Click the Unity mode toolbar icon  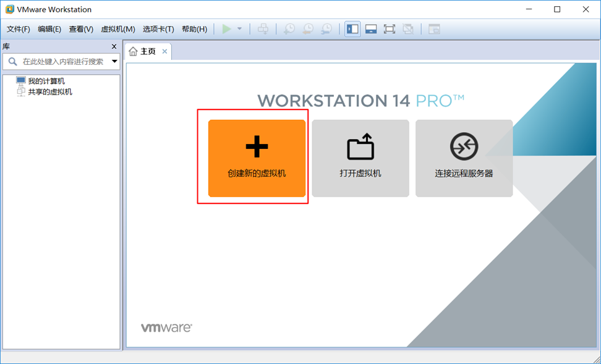pos(408,29)
